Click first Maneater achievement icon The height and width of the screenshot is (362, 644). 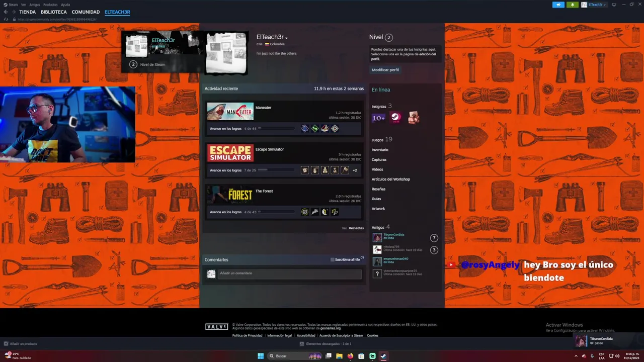point(304,129)
